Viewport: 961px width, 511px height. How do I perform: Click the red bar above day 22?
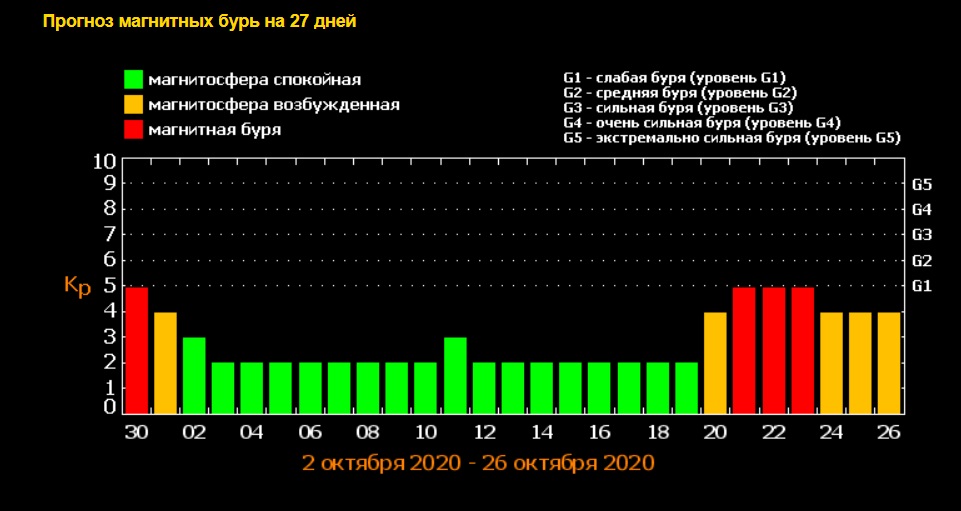[773, 350]
